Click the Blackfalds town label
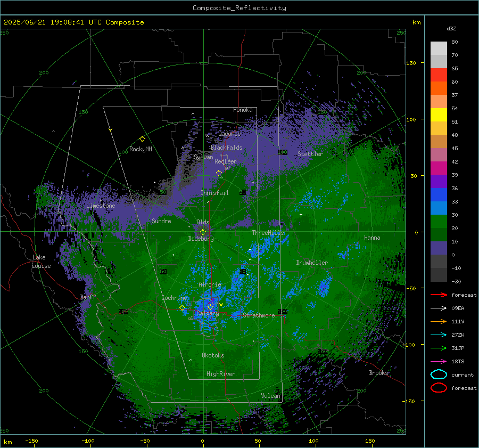Image resolution: width=479 pixels, height=448 pixels. tap(226, 148)
